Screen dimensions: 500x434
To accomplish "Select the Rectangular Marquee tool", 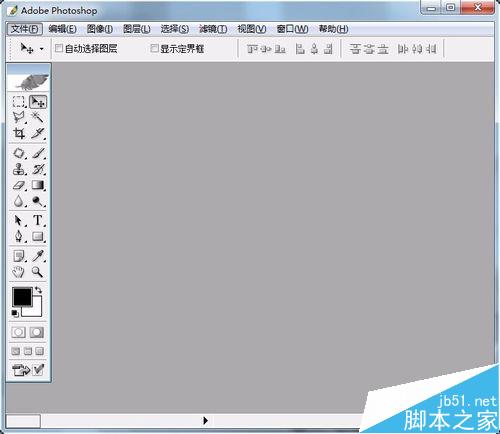I will coord(19,102).
